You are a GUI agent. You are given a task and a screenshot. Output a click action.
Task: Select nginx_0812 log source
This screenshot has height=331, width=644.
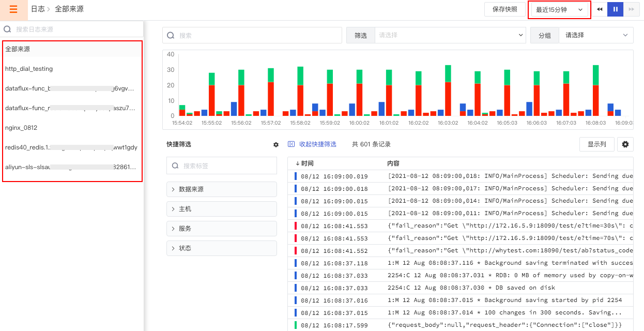point(72,128)
